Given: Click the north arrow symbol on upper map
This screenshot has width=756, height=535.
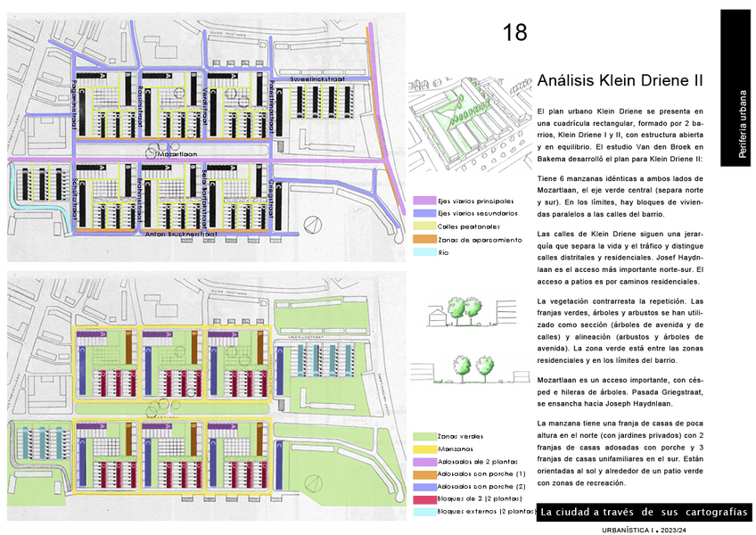Looking at the screenshot, I should pyautogui.click(x=313, y=225).
